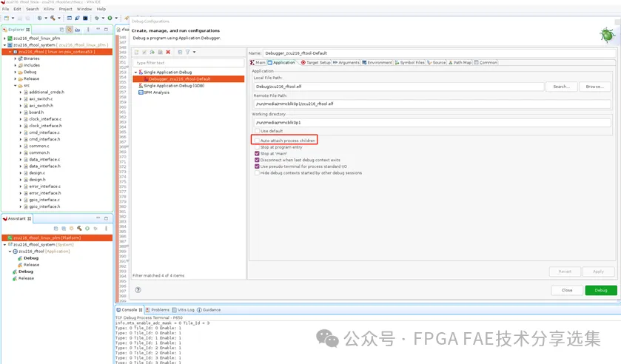Toggle Use pseudo-terminal for process standard I/O

click(x=257, y=166)
